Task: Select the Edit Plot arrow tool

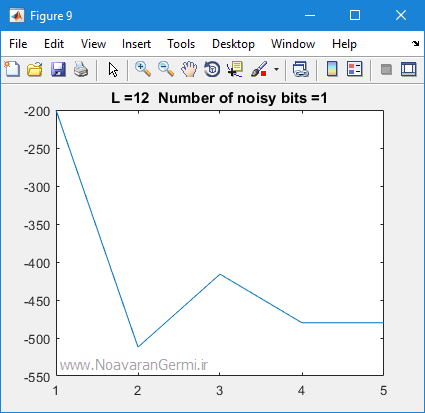Action: (113, 69)
